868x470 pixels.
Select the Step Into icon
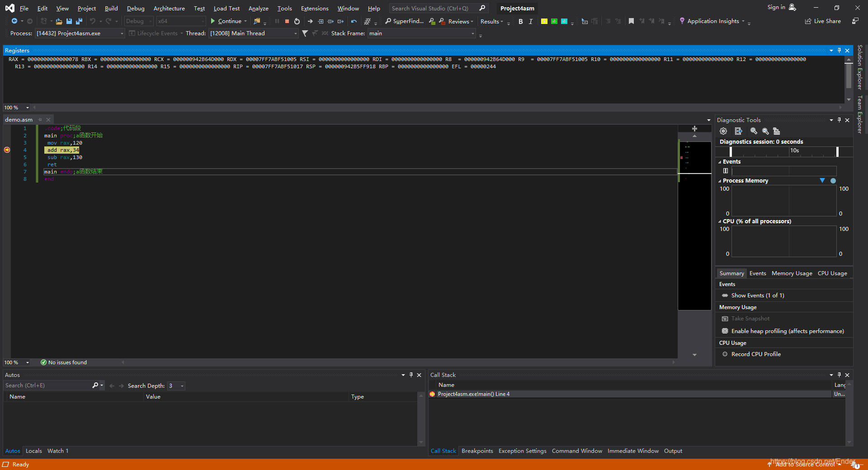(x=321, y=21)
